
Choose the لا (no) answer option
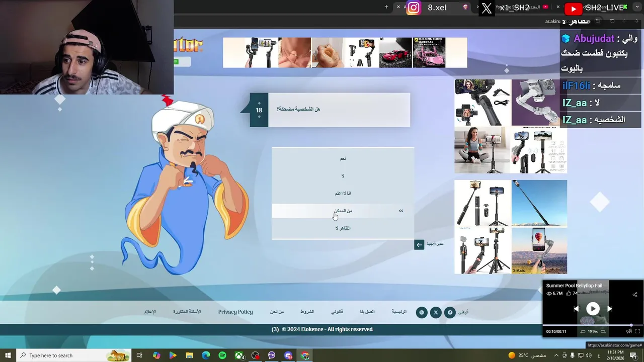(343, 176)
